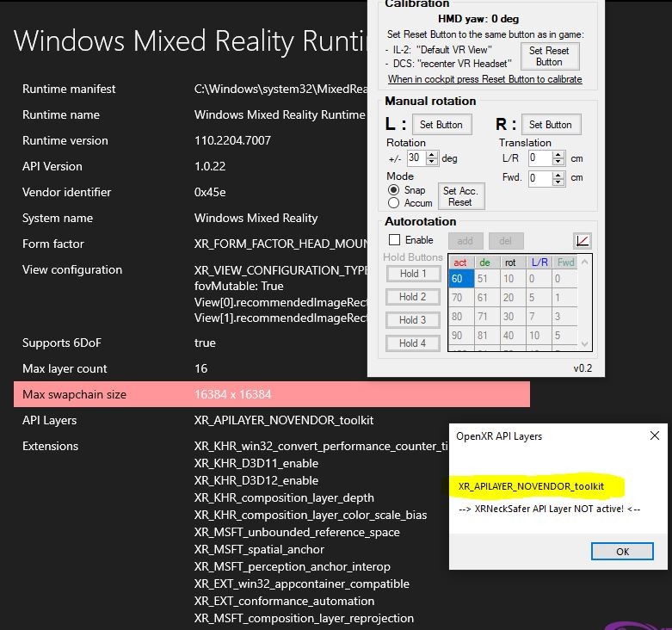
Task: Click the Hold 3 button
Action: tap(413, 319)
